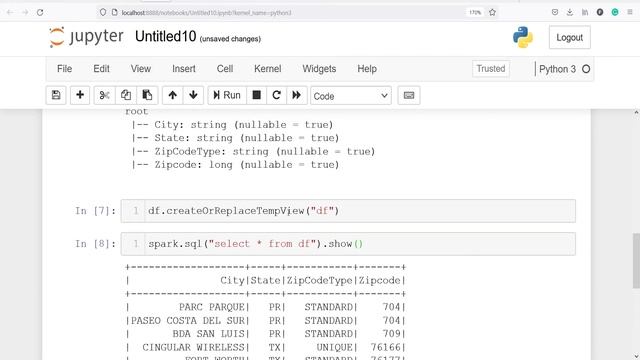Restart the kernel with the circular arrow icon
The image size is (640, 360).
pyautogui.click(x=276, y=96)
